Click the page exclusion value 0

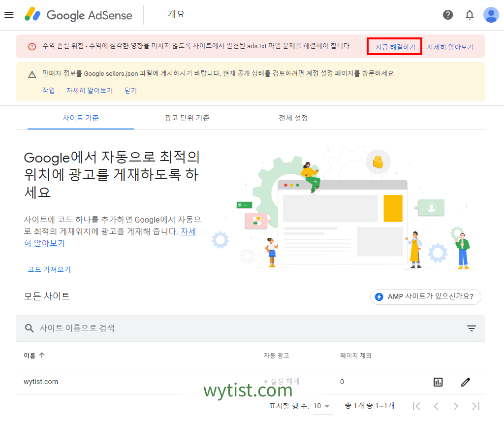[342, 382]
